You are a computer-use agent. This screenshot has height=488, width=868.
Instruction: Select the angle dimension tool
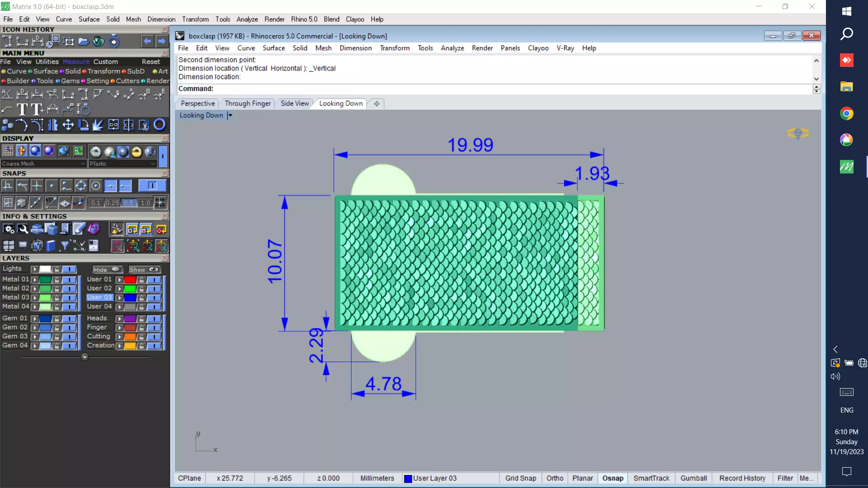tap(7, 94)
